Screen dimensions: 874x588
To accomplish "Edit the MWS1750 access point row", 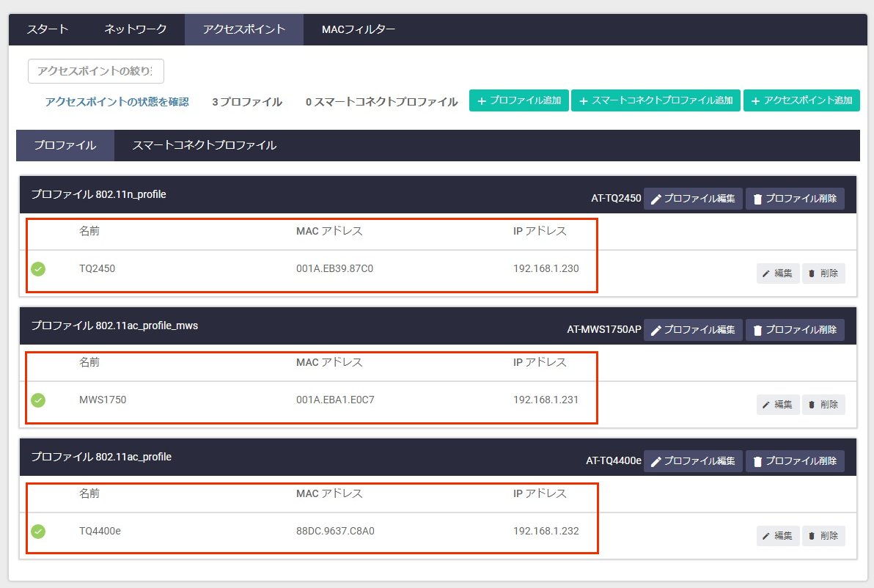I will (x=777, y=405).
